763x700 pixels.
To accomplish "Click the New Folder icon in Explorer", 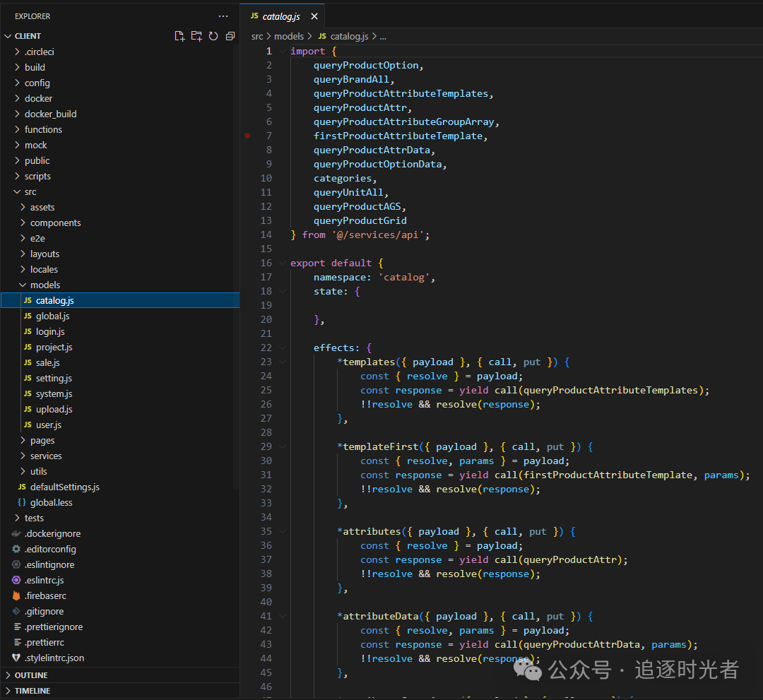I will coord(196,36).
